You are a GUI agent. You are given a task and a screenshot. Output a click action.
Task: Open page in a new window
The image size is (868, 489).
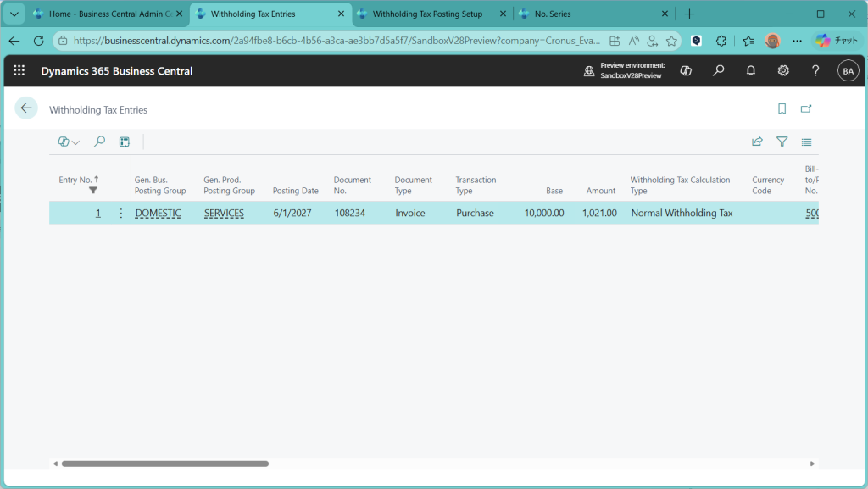point(806,108)
